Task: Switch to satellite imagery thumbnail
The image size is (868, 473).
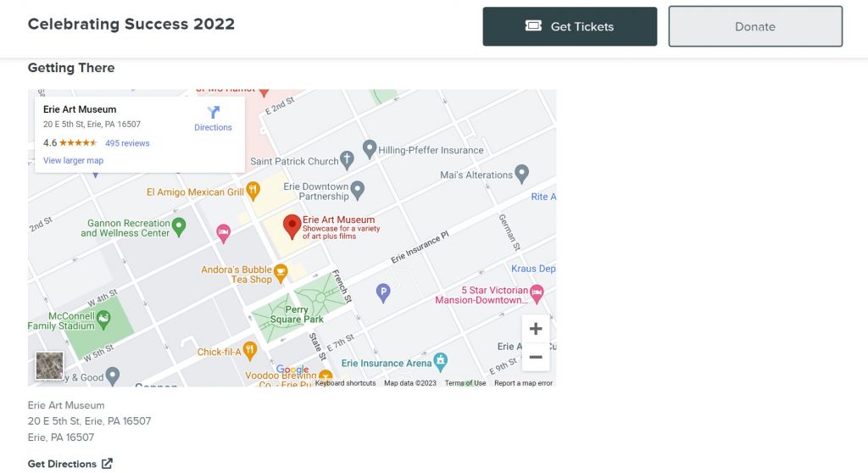Action: tap(49, 365)
